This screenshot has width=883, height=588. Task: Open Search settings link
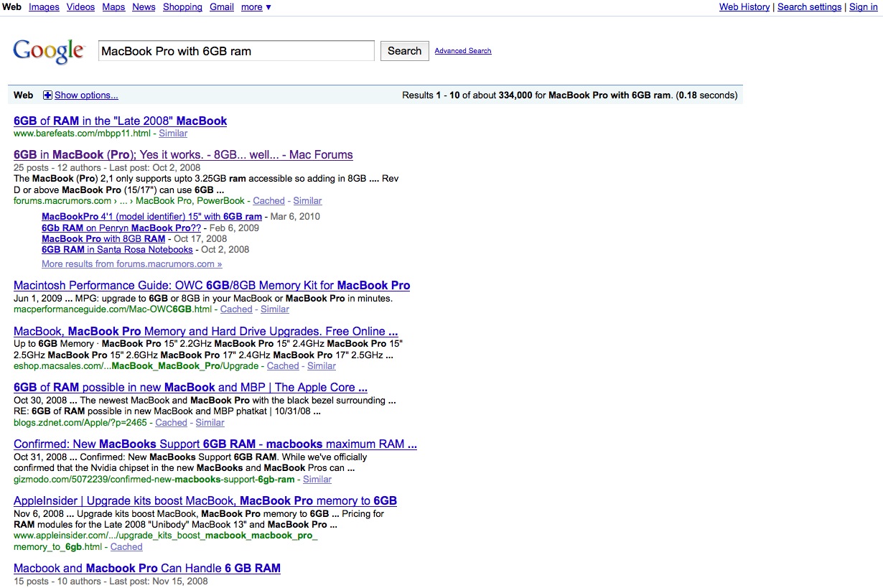(809, 7)
